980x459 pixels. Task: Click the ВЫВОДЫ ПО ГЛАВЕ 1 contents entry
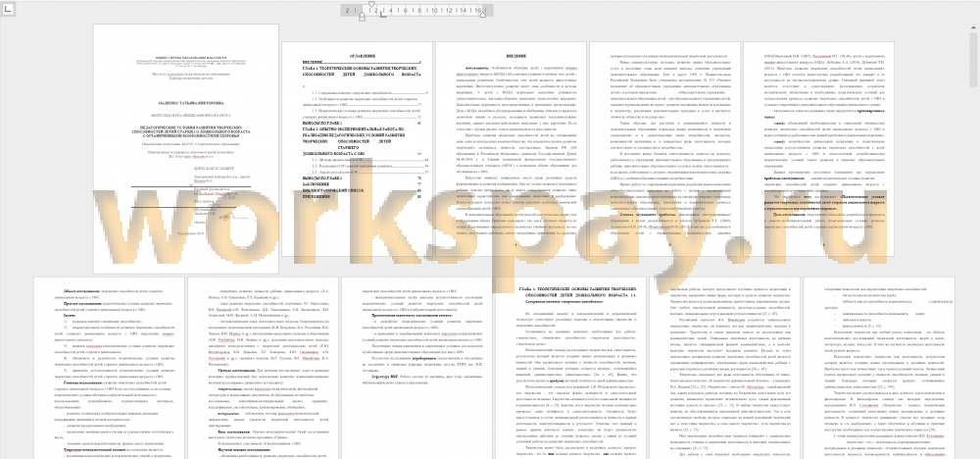point(362,124)
